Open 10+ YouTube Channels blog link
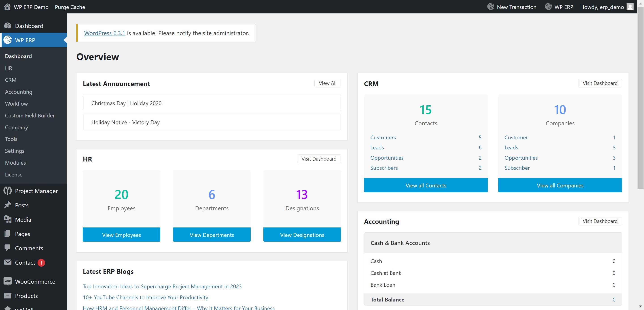 pyautogui.click(x=145, y=297)
